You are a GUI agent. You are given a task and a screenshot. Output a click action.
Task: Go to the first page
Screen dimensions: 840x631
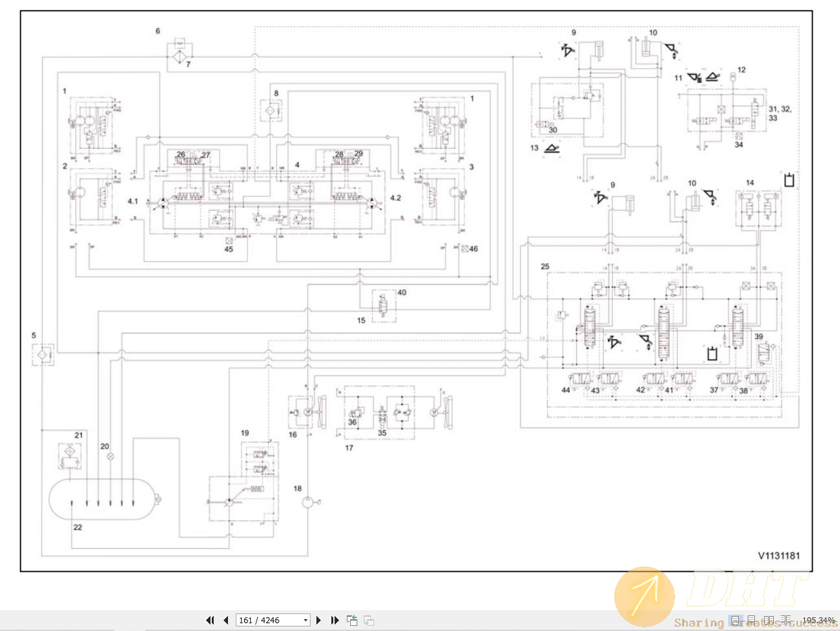pyautogui.click(x=210, y=620)
